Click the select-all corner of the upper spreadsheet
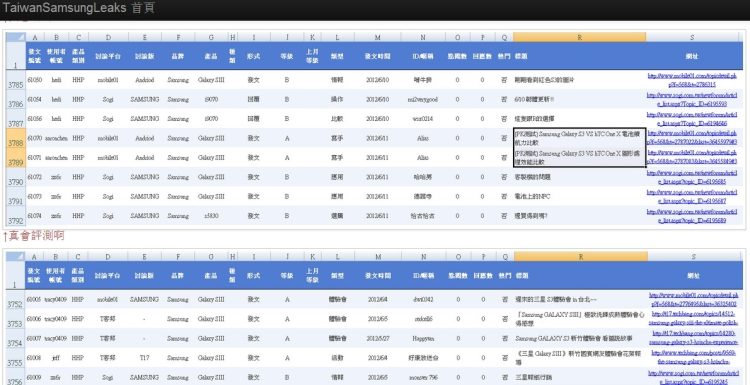 coord(16,37)
